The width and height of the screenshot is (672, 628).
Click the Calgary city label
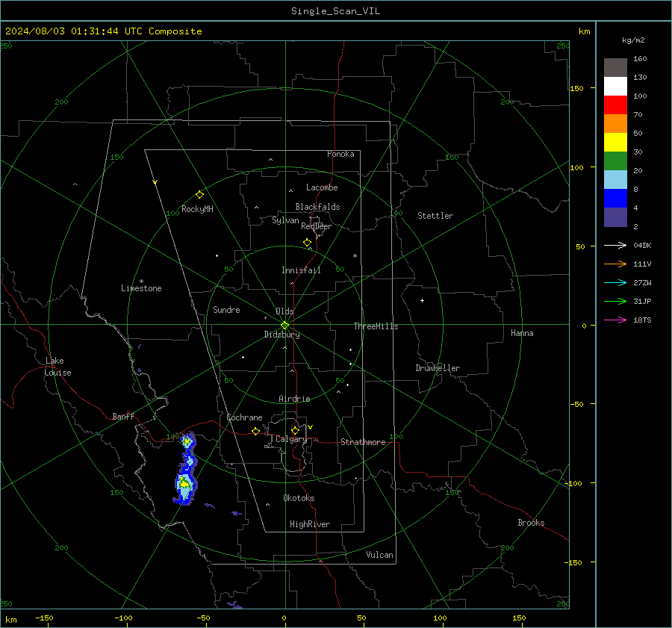(291, 439)
